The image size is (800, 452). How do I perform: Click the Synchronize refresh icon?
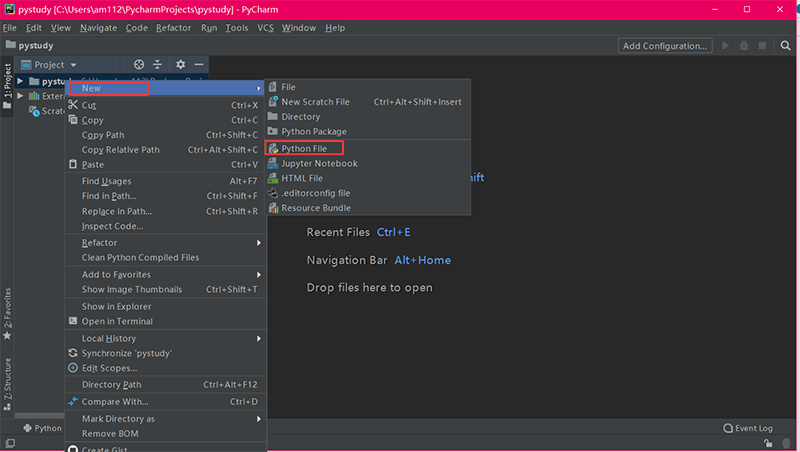click(73, 353)
